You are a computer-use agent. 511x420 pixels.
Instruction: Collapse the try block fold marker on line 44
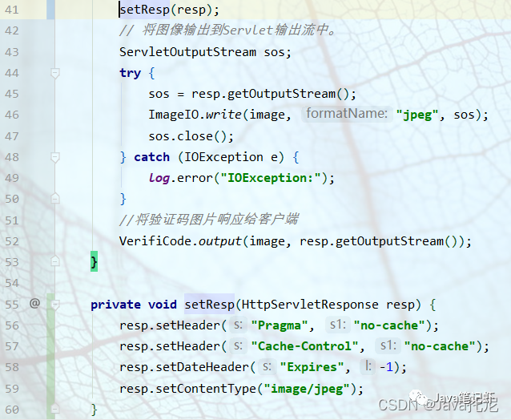tap(55, 73)
